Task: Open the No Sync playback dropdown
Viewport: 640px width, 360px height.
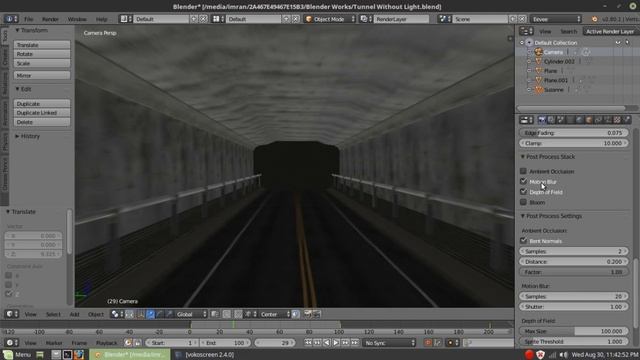Action: pos(389,342)
